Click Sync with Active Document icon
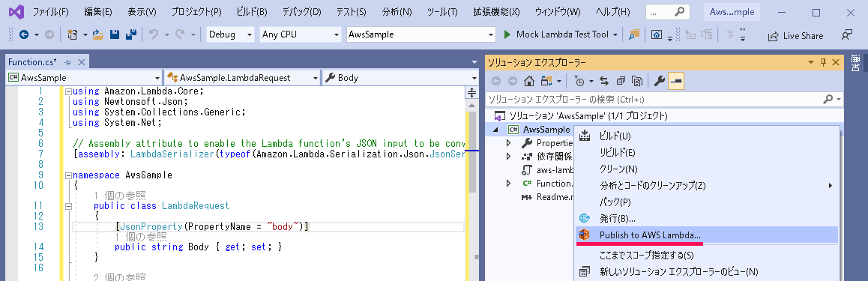This screenshot has width=868, height=281. [x=604, y=82]
